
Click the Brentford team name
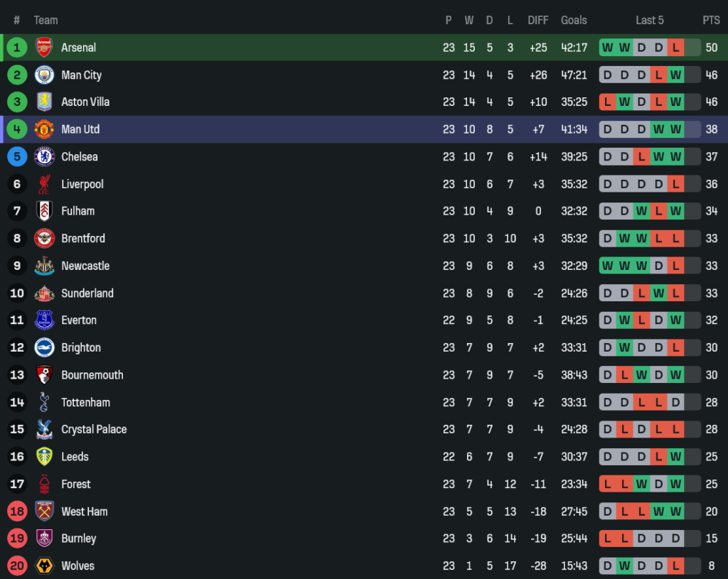click(83, 238)
